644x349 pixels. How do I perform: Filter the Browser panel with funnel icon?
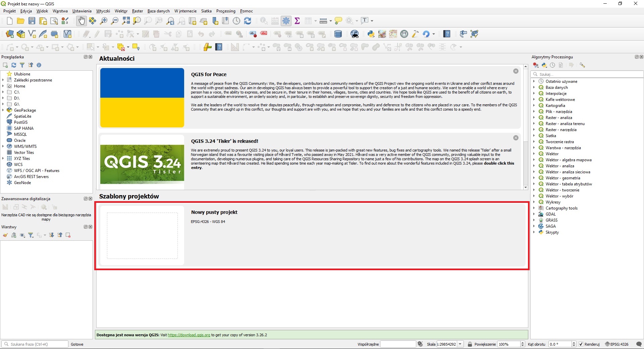click(x=22, y=65)
